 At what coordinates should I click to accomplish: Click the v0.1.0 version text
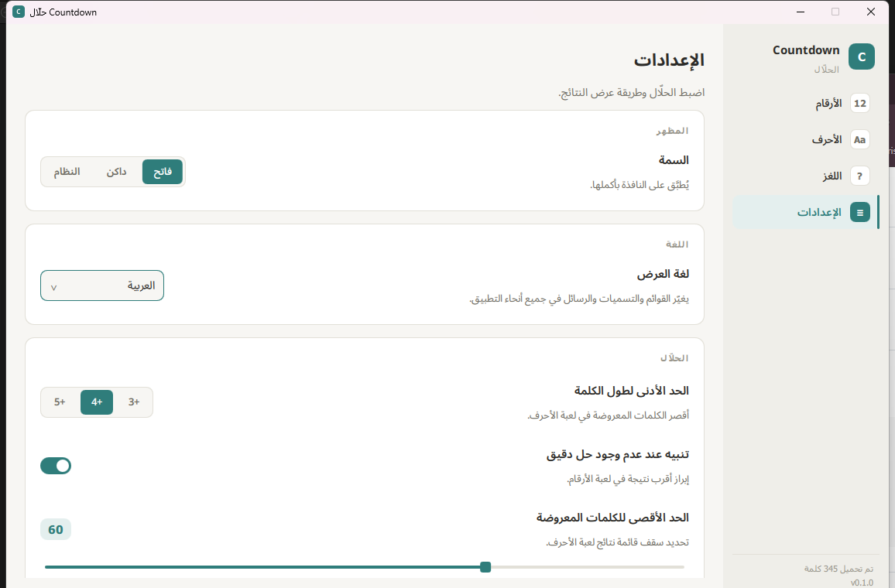pyautogui.click(x=862, y=583)
